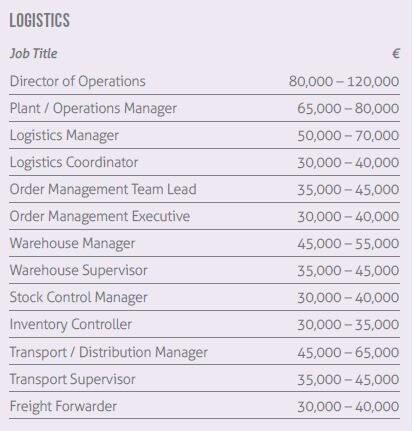Viewport: 413px width, 431px height.
Task: Select the Freight Forwarder job title
Action: coord(63,406)
